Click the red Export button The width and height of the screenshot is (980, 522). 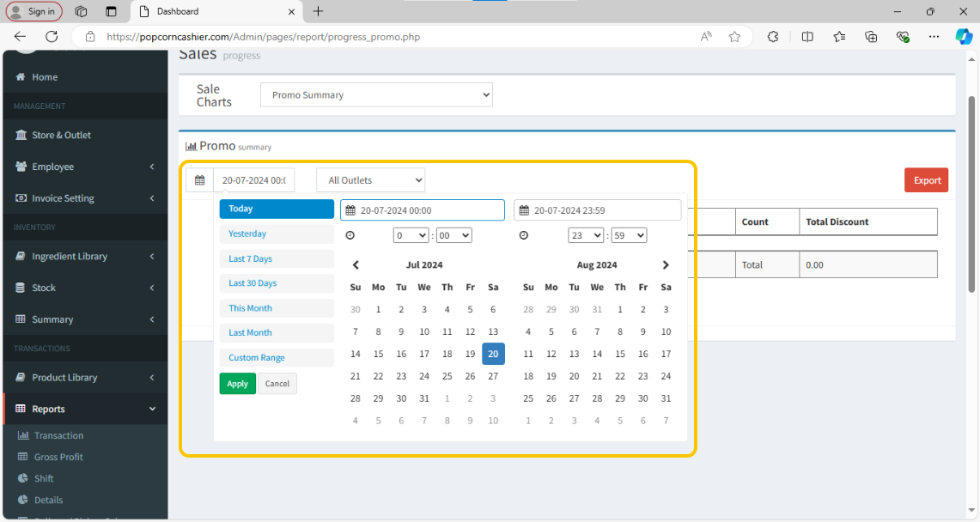pos(926,180)
